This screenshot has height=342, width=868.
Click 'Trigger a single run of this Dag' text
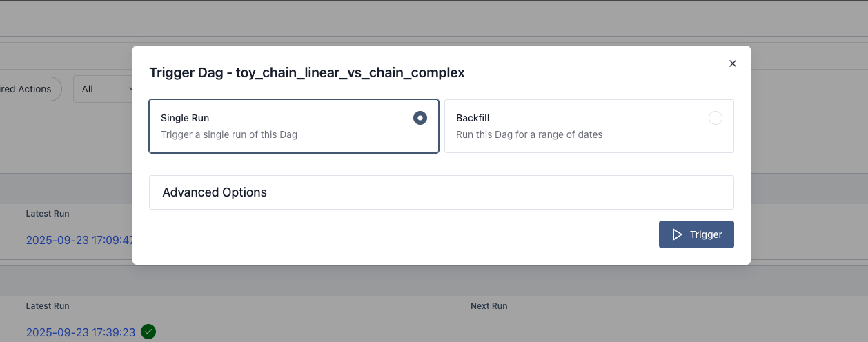pyautogui.click(x=229, y=134)
